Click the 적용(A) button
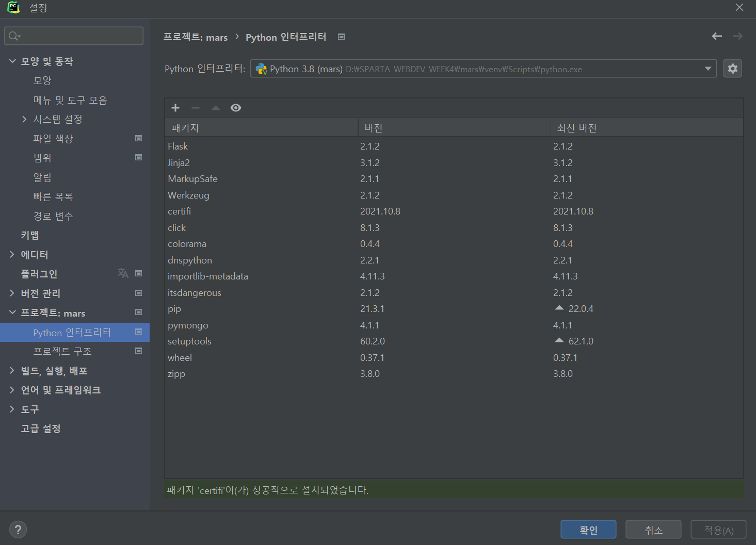The width and height of the screenshot is (756, 545). click(x=718, y=530)
